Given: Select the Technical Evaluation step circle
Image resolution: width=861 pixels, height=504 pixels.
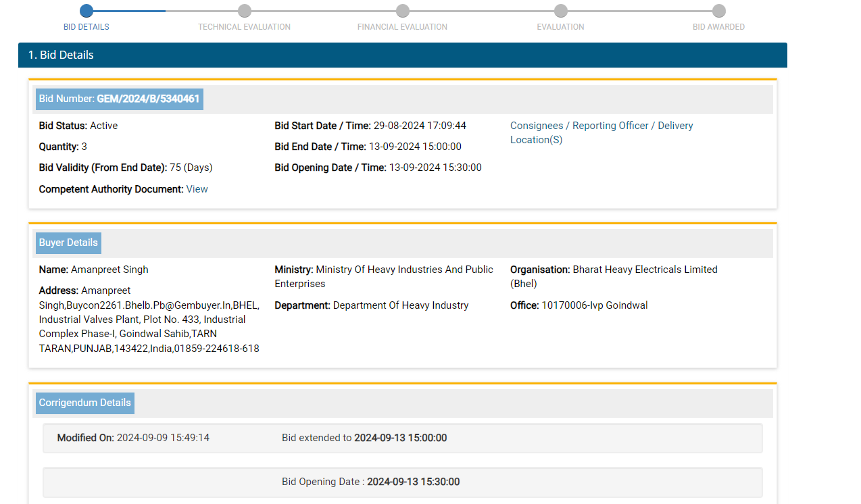Looking at the screenshot, I should point(245,11).
